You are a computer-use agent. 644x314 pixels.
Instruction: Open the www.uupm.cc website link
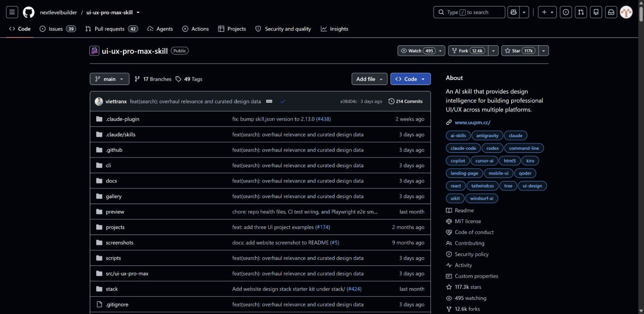(x=472, y=123)
